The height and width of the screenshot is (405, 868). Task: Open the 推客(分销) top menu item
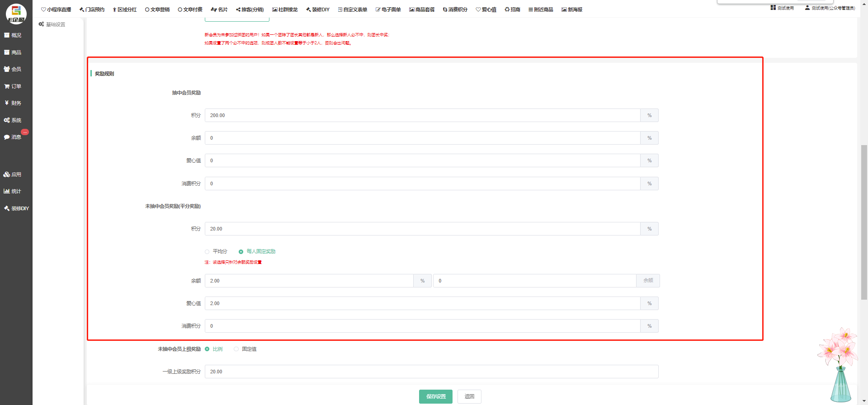[x=250, y=9]
